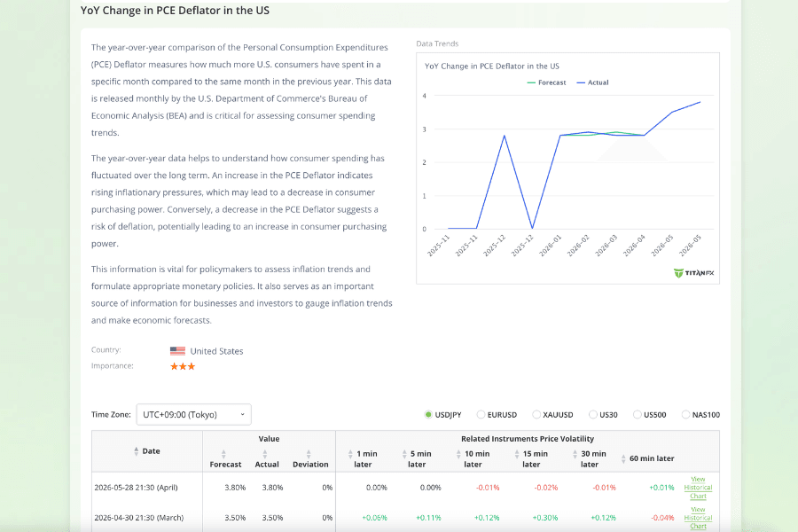Image resolution: width=798 pixels, height=532 pixels.
Task: Sort by Actual value arrows
Action: pos(264,454)
